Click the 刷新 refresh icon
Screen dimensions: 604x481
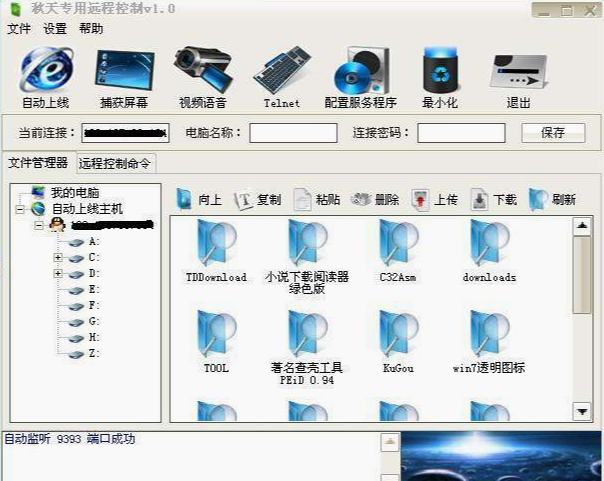click(x=539, y=199)
